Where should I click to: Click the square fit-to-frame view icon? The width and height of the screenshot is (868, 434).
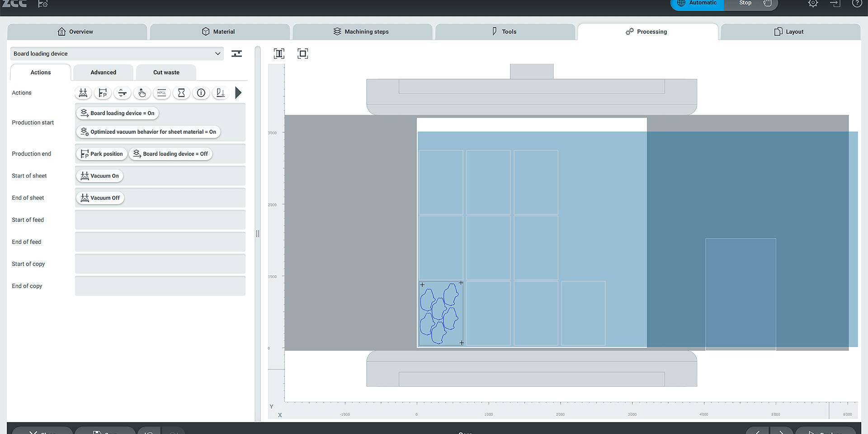pos(302,54)
